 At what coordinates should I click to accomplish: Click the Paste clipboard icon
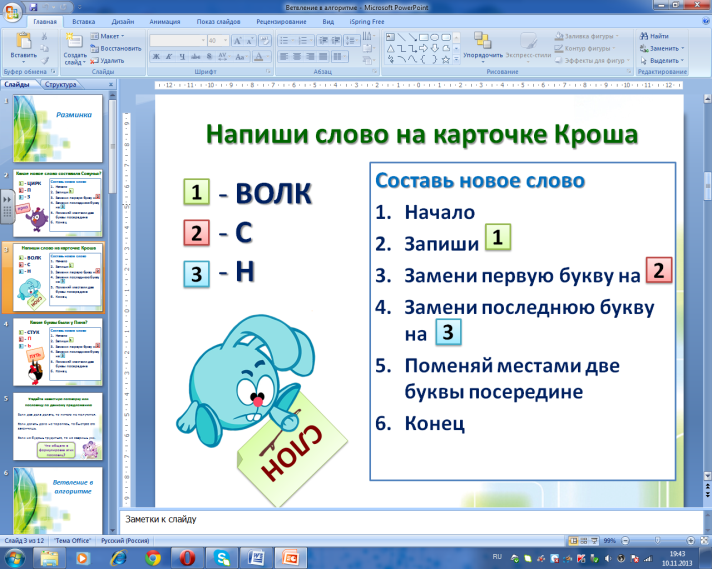[x=23, y=41]
